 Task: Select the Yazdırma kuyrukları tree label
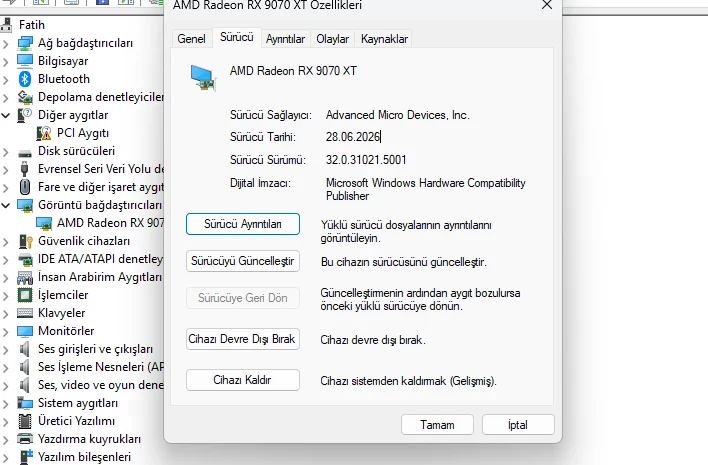(89, 439)
